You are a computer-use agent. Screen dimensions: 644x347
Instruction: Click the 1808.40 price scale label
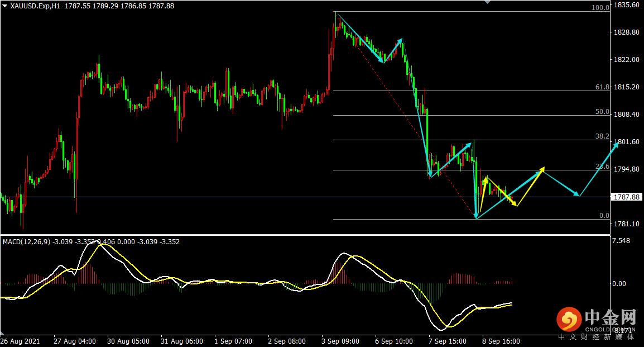[x=626, y=115]
